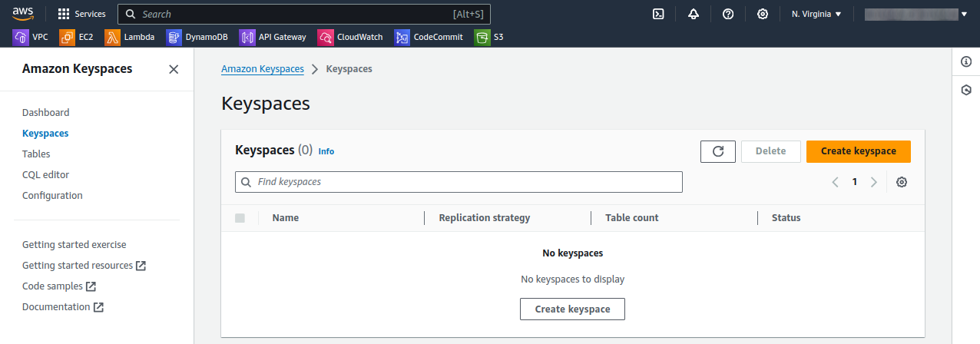
Task: Close the Amazon Keyspaces sidebar
Action: (x=174, y=69)
